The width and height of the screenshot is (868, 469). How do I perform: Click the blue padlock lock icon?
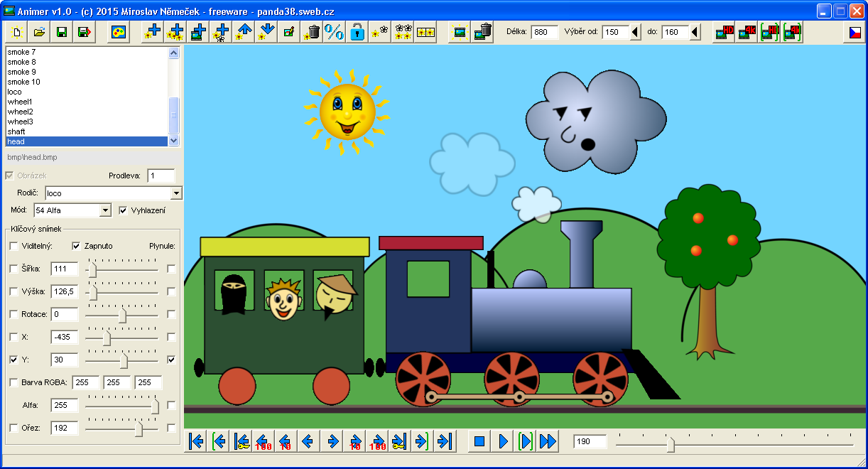tap(357, 32)
